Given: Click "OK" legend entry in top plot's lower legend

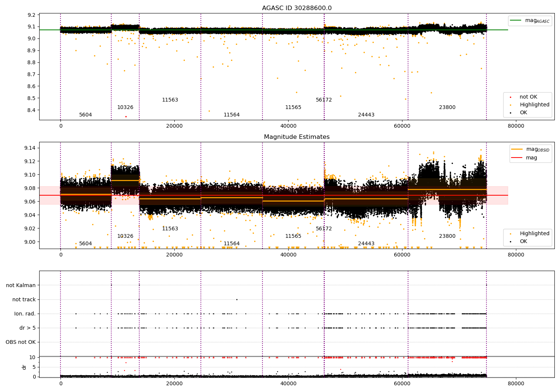Looking at the screenshot, I should click(x=523, y=113).
